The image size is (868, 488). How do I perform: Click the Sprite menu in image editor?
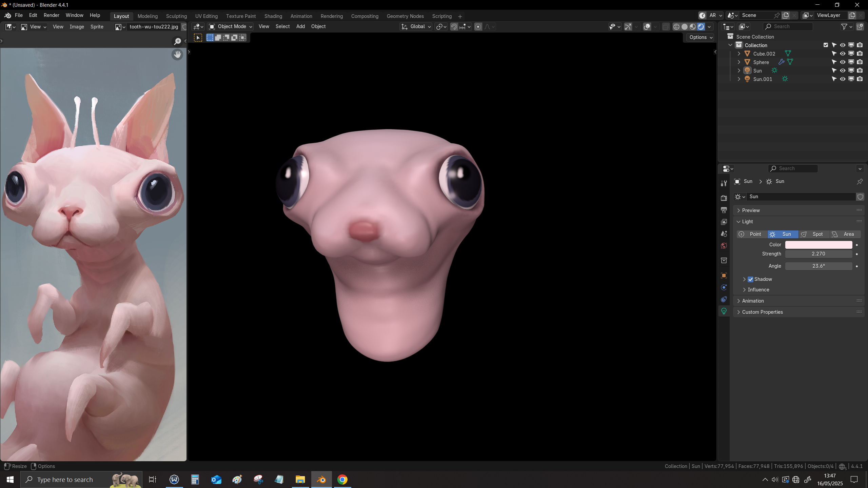97,27
